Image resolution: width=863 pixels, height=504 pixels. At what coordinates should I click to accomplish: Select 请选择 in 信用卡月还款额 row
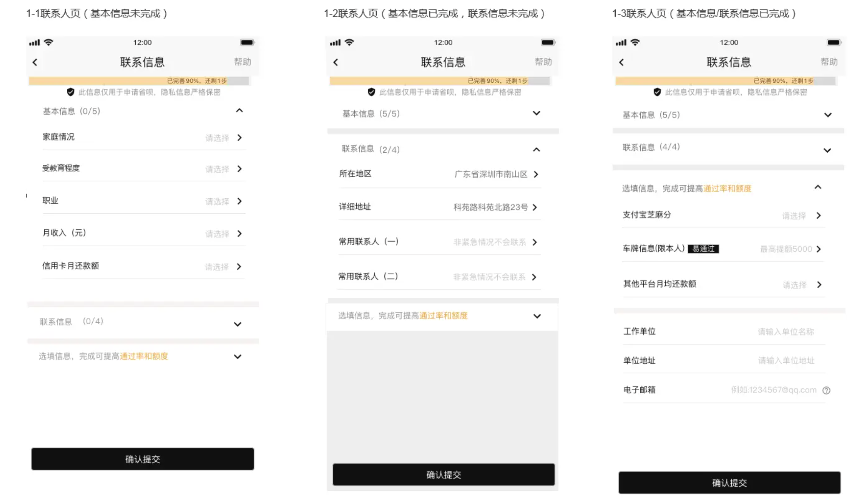pyautogui.click(x=217, y=267)
